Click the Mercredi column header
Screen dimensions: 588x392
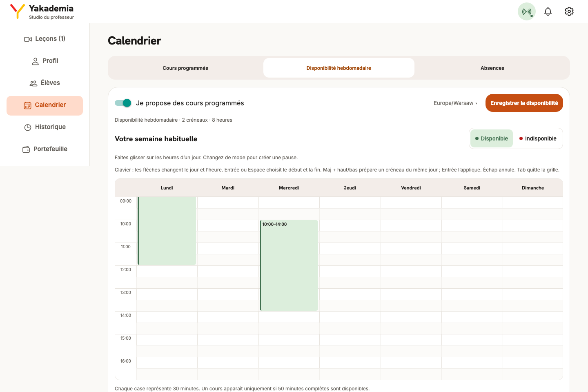pos(289,188)
